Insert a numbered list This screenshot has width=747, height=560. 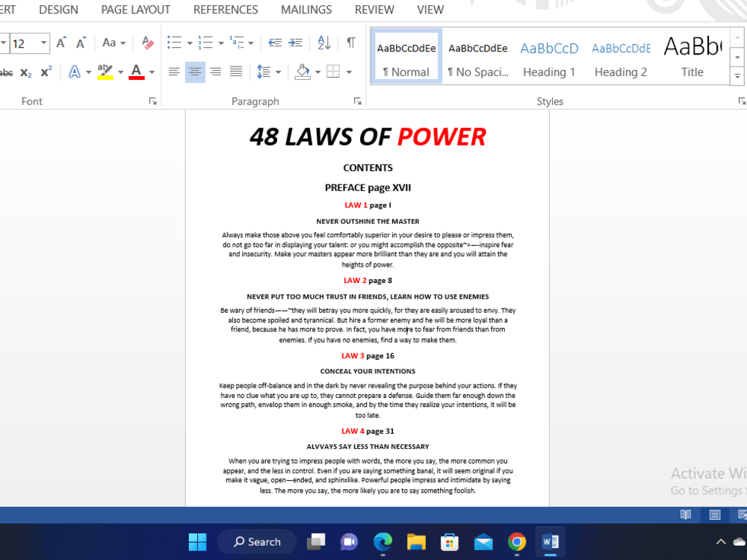click(206, 43)
